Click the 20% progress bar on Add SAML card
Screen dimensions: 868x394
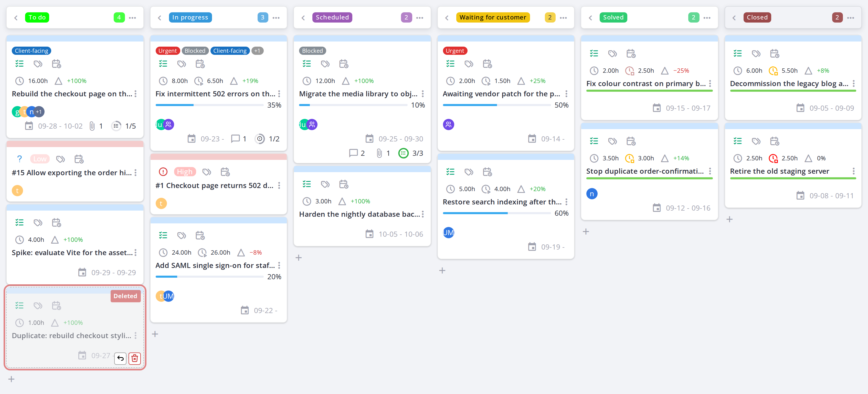[210, 277]
